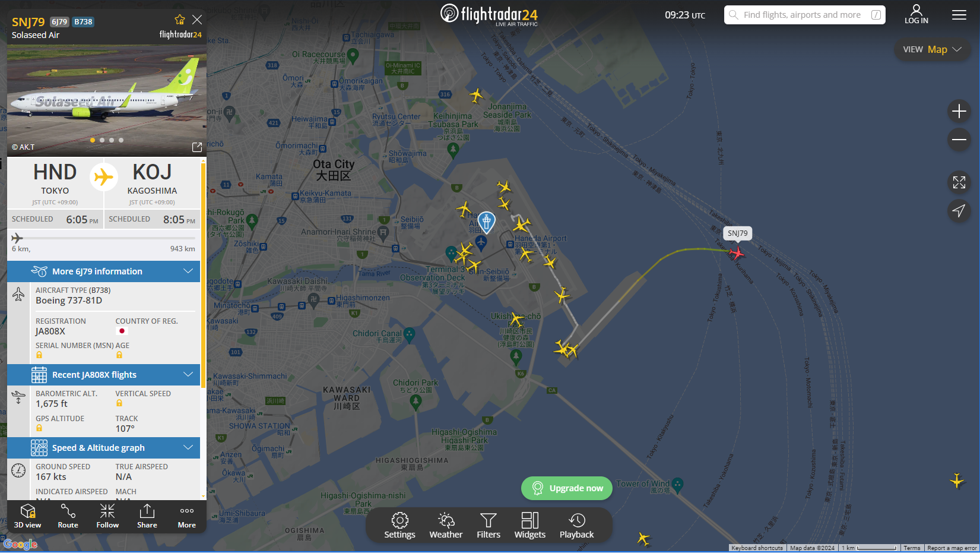The image size is (980, 553).
Task: Open the Widgets panel
Action: pos(530,525)
